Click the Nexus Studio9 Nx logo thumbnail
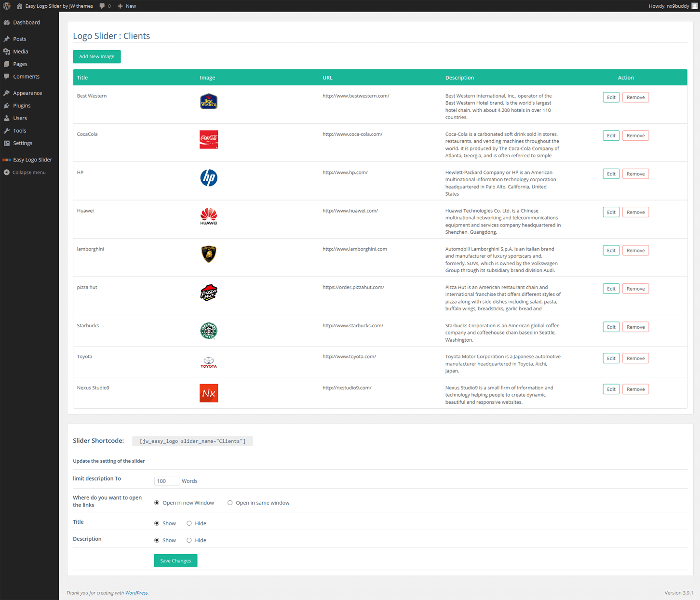This screenshot has width=700, height=600. tap(209, 393)
